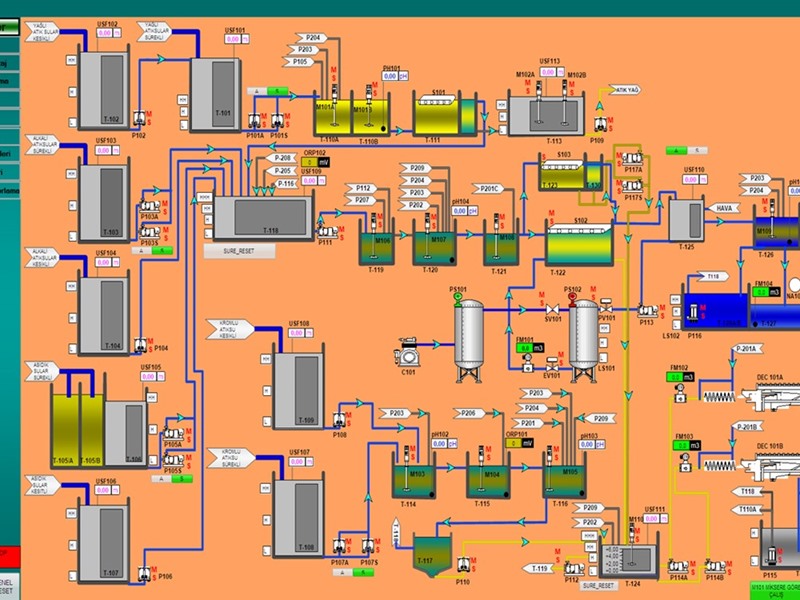The width and height of the screenshot is (800, 600).
Task: Click the DEC 101A decanter graphic
Action: [x=770, y=396]
